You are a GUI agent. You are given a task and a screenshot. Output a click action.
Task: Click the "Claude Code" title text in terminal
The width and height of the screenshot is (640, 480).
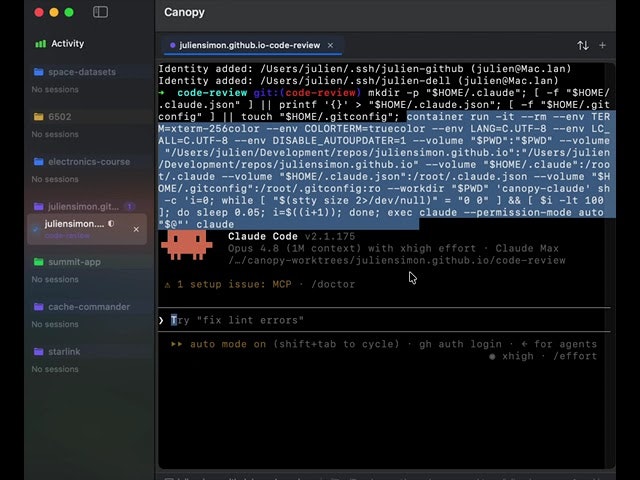pyautogui.click(x=263, y=236)
